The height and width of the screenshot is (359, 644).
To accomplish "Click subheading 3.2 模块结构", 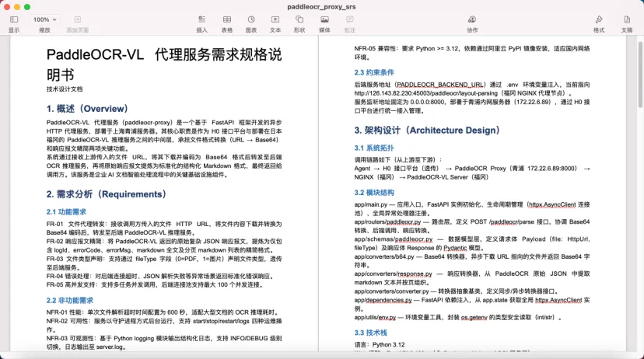I will pos(374,193).
